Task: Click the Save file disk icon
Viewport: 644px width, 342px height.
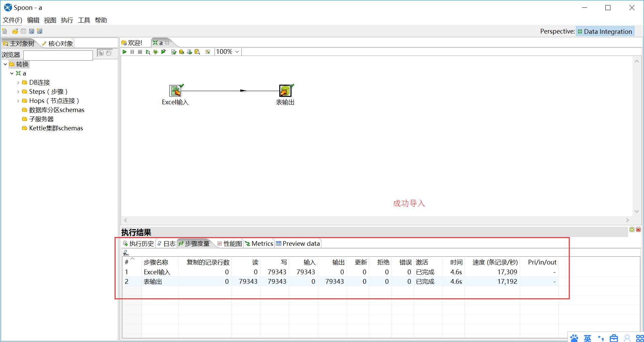Action: (x=32, y=31)
